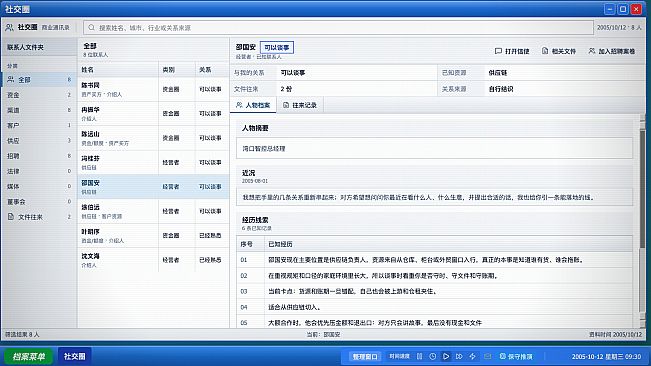This screenshot has height=366, width=651.
Task: Click the 打开信使 chat bubble icon
Action: (x=498, y=51)
